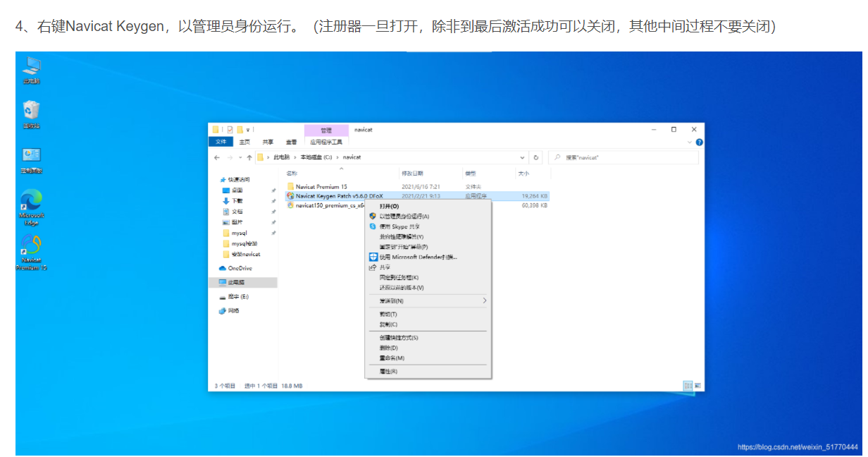Open the Share ribbon tab
Image resolution: width=868 pixels, height=457 pixels.
pyautogui.click(x=268, y=142)
